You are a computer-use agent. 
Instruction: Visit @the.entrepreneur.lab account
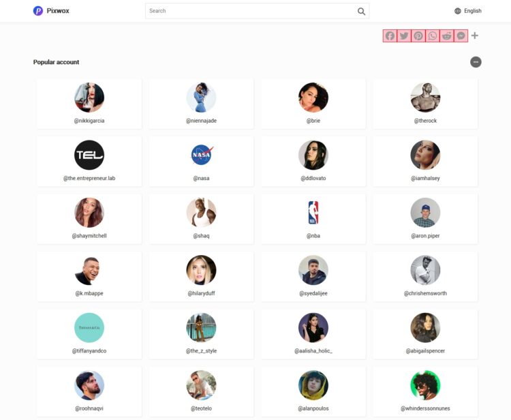[x=89, y=161]
